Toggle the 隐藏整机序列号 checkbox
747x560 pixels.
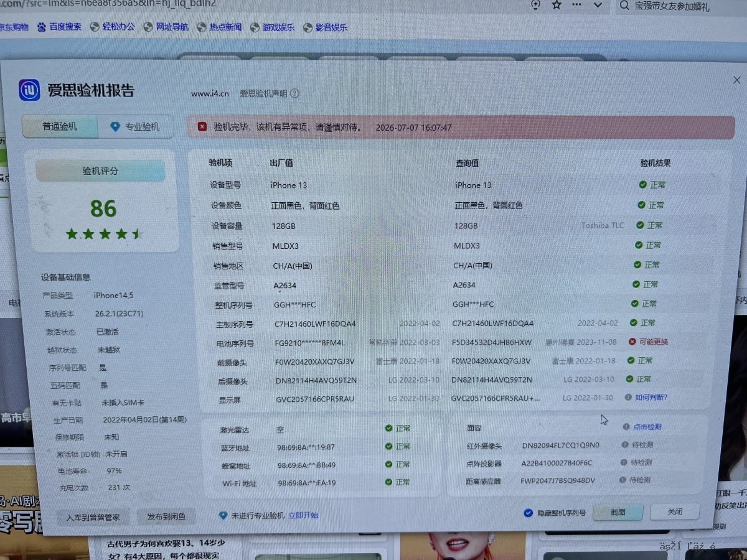pyautogui.click(x=528, y=513)
